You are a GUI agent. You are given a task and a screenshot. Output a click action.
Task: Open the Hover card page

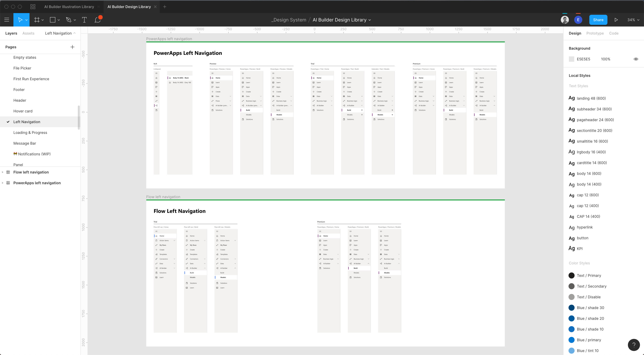point(23,111)
